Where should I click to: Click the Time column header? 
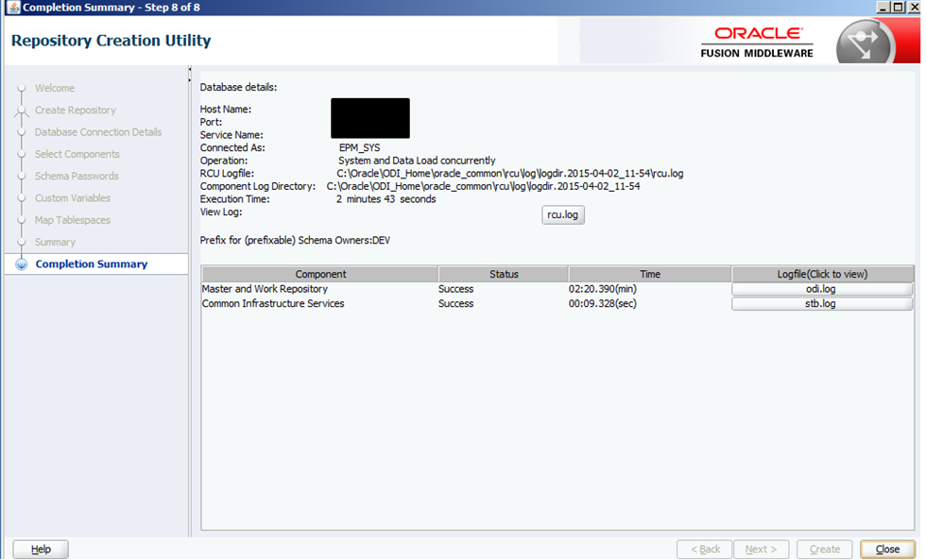(649, 274)
